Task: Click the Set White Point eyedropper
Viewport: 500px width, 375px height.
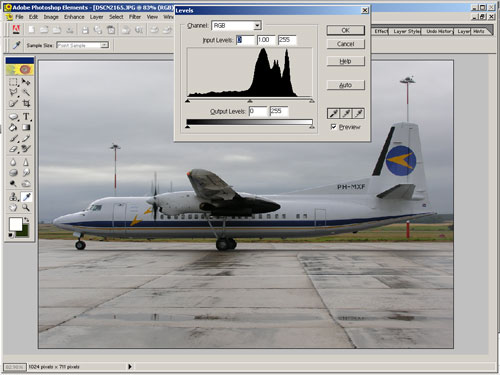Action: coord(358,114)
